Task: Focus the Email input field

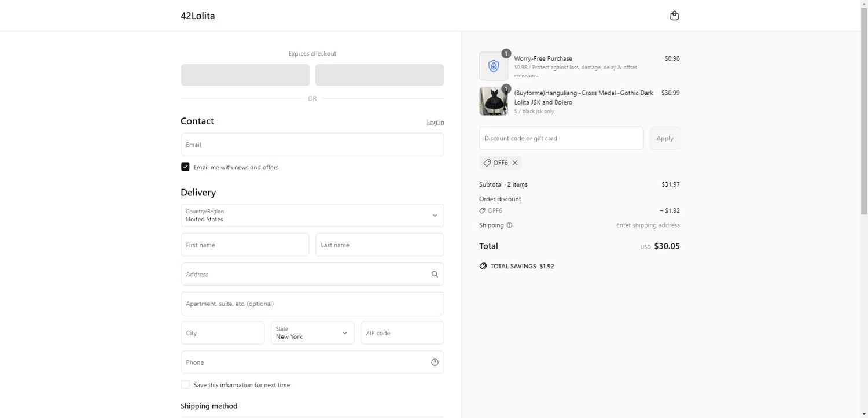Action: pos(312,145)
